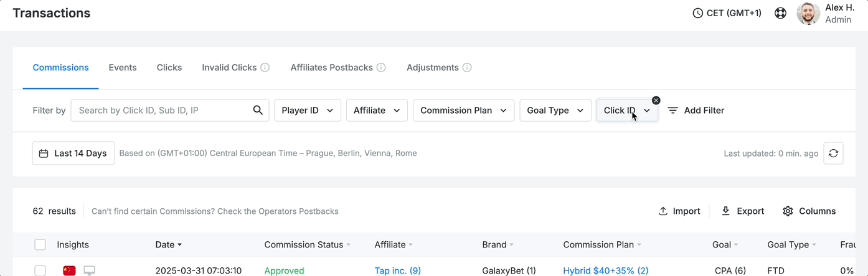Click the Export button

(x=742, y=211)
